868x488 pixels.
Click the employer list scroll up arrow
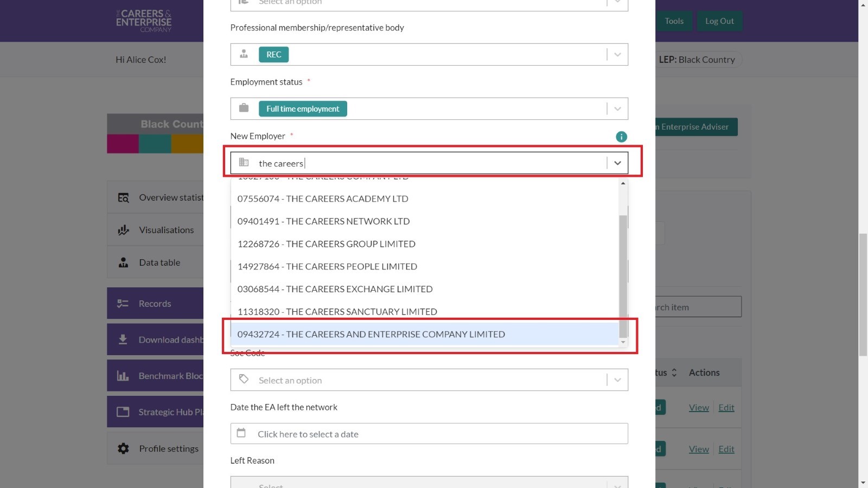point(623,183)
